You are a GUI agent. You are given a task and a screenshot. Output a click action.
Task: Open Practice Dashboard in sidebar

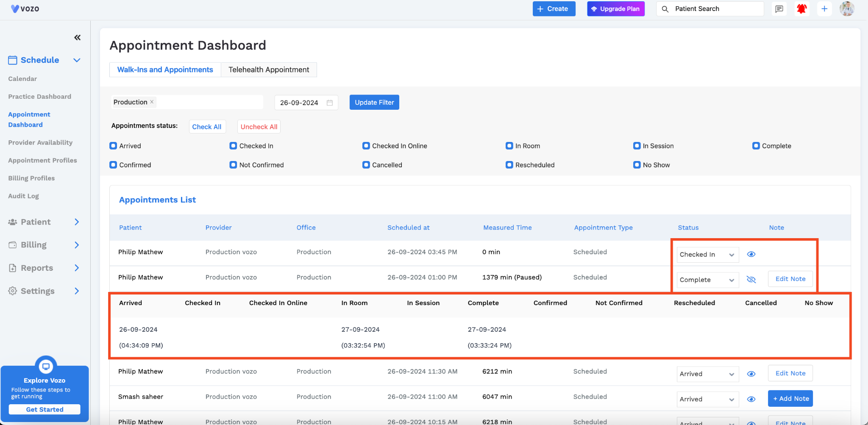(x=40, y=97)
